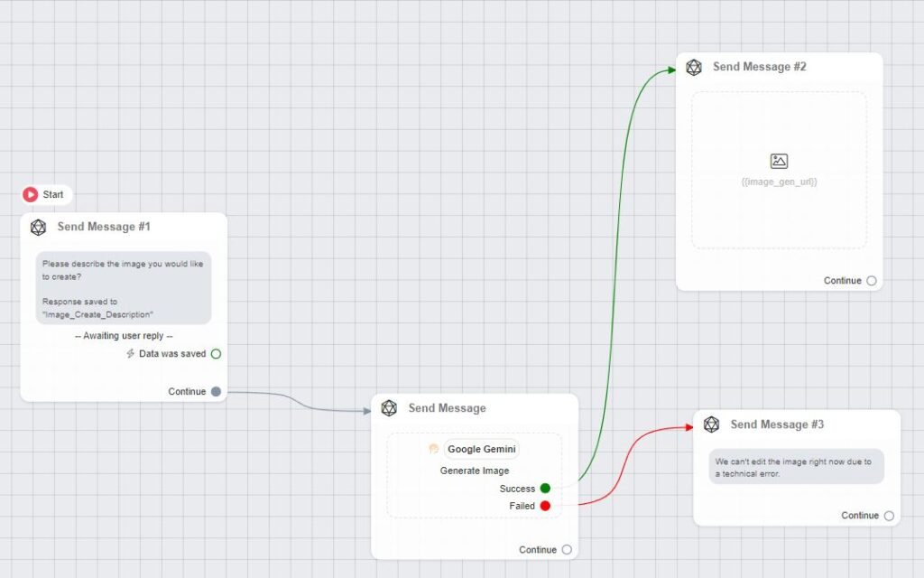Screen dimensions: 924x578
Task: Click the image placeholder icon in Send Message #2
Action: click(779, 161)
